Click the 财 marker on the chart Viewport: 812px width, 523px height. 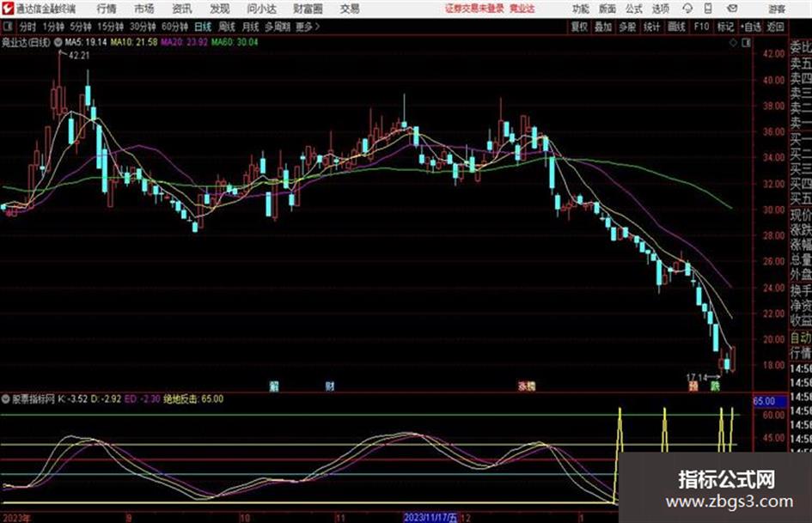330,386
